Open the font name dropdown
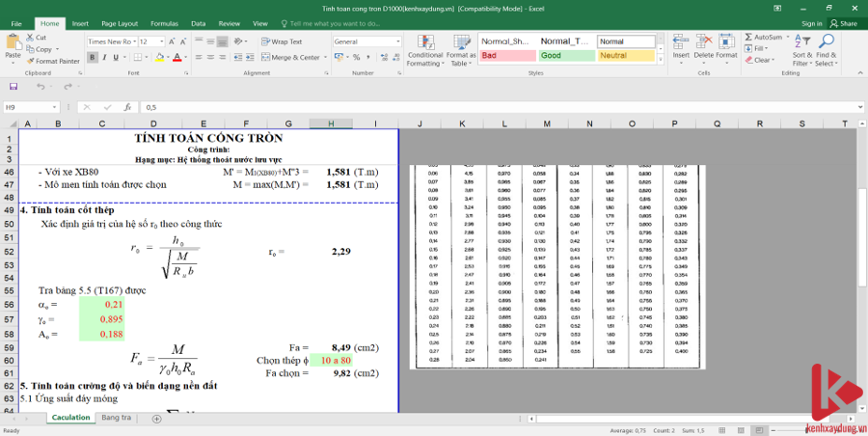 [x=135, y=41]
